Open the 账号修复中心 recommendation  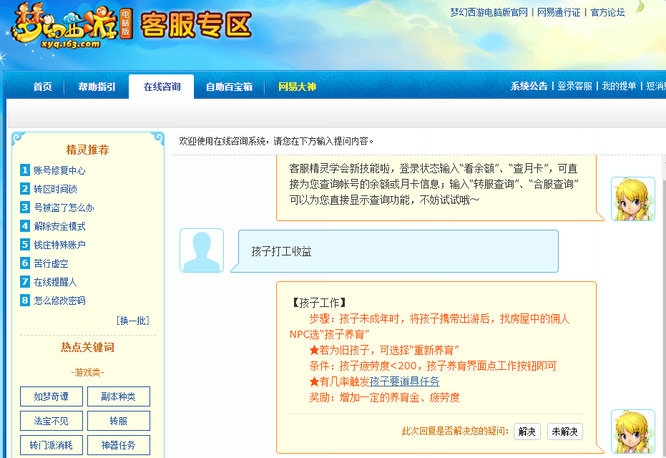(59, 170)
